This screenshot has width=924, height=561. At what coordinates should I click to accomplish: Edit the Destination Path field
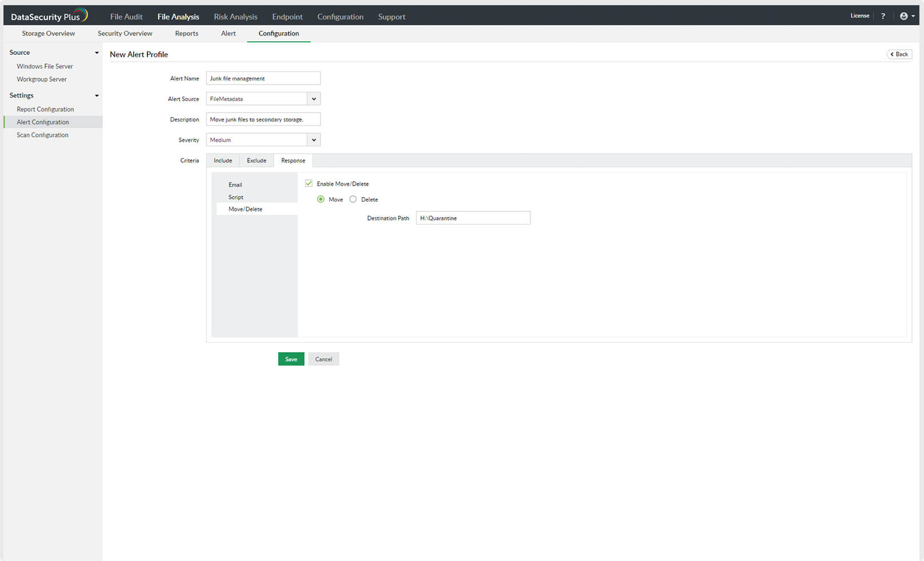click(473, 218)
